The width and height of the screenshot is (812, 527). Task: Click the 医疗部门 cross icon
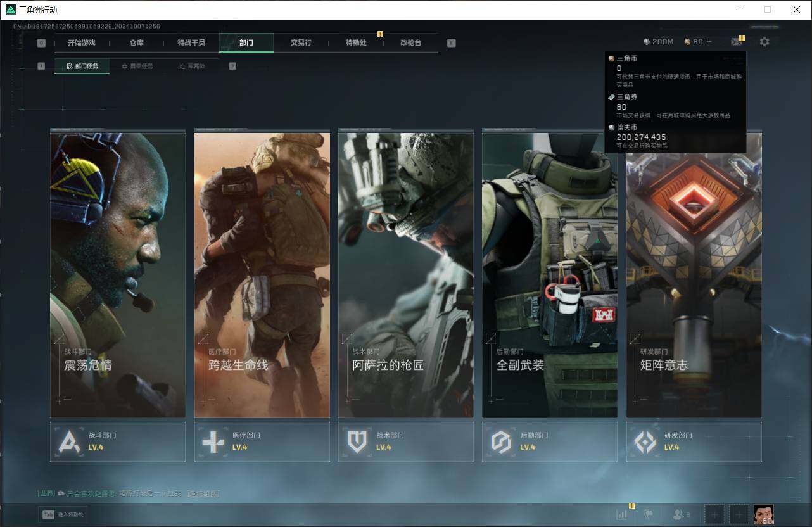(213, 441)
